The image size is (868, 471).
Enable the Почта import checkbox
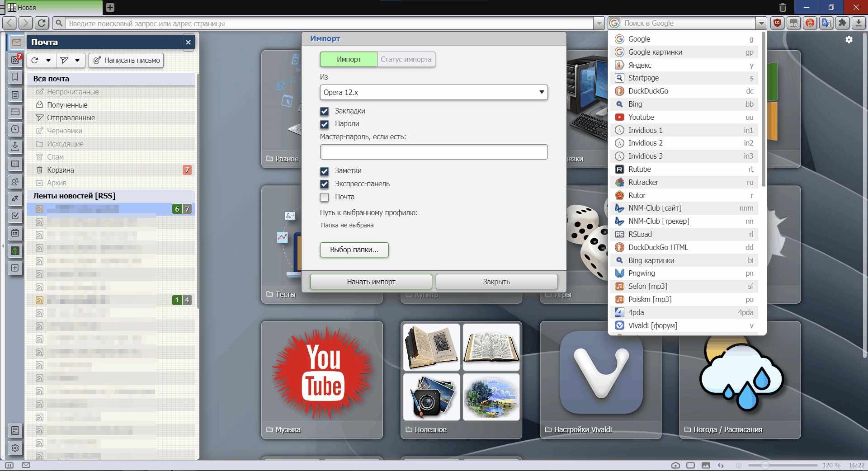pos(324,197)
